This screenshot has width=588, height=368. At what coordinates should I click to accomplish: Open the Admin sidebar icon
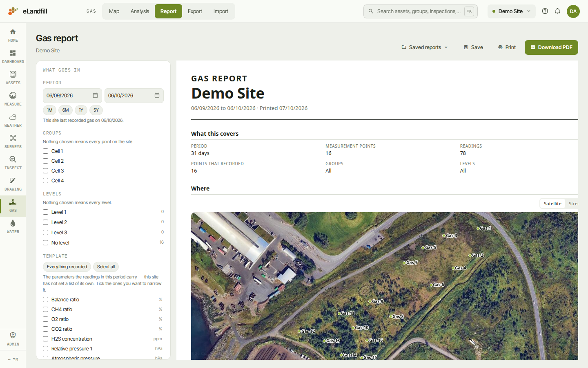pyautogui.click(x=13, y=339)
